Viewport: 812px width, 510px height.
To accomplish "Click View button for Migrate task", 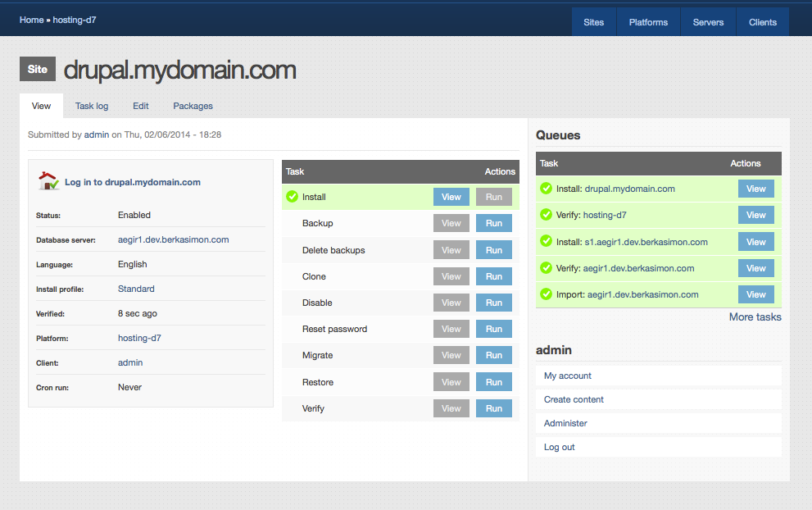I will (451, 355).
